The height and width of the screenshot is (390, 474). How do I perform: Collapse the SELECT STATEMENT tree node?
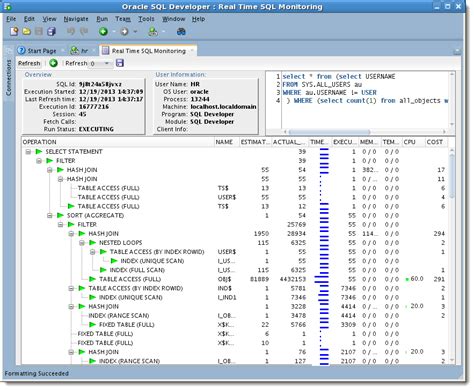coord(28,152)
